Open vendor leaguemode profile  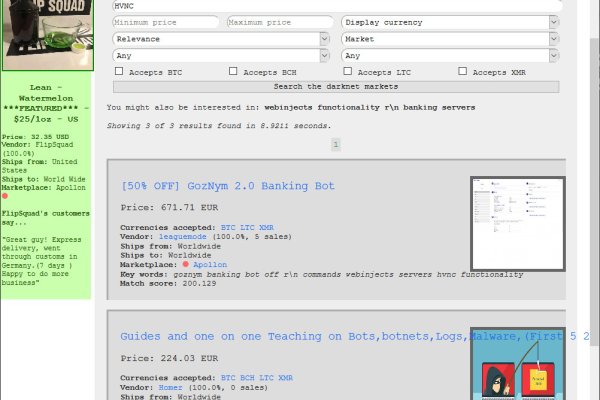tap(183, 237)
